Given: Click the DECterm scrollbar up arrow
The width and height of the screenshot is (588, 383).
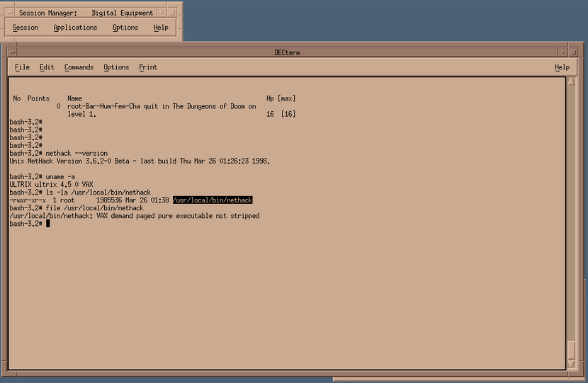Looking at the screenshot, I should click(571, 81).
